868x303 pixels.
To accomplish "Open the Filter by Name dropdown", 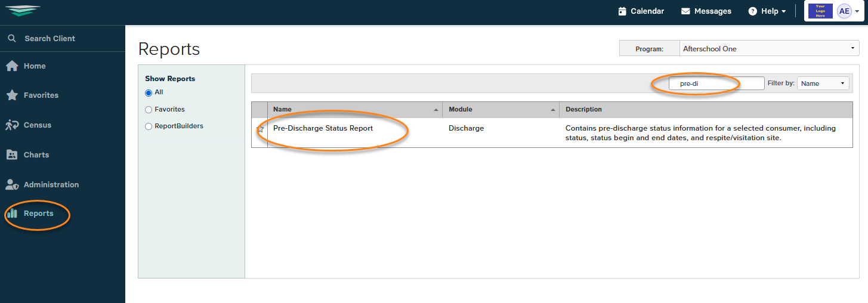I will [x=823, y=84].
